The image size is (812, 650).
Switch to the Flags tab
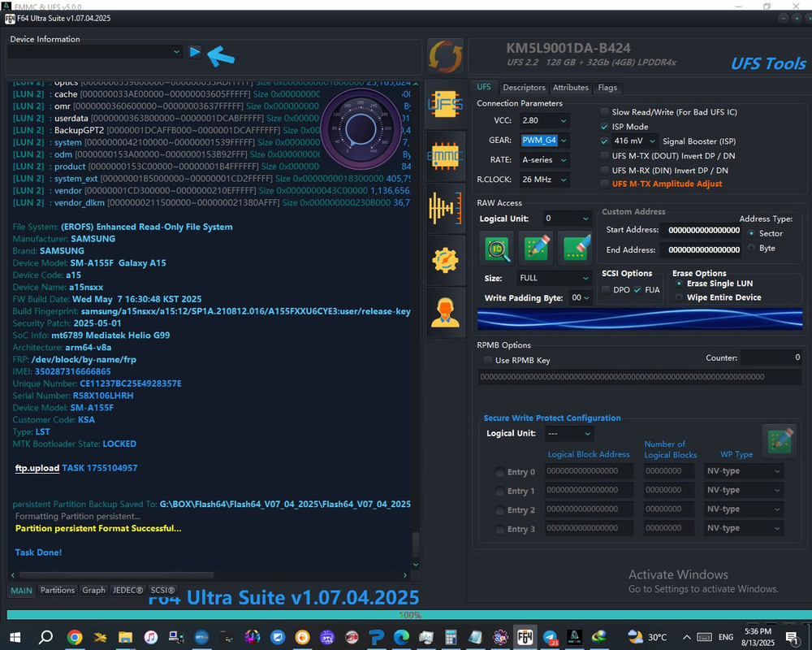[x=607, y=88]
